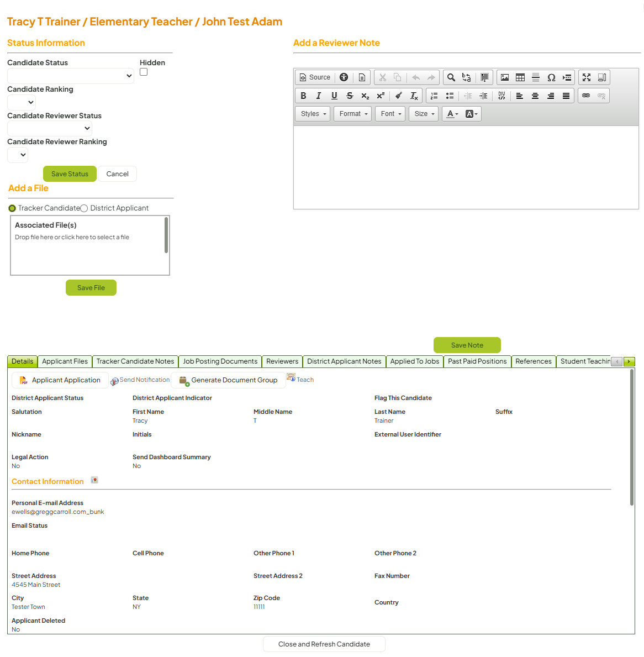
Task: Click the Save Status button
Action: click(70, 174)
